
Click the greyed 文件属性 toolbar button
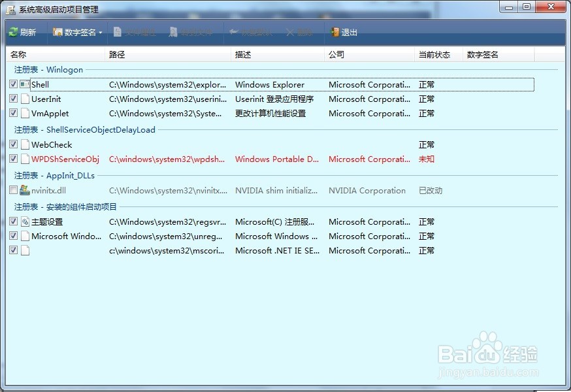(x=135, y=33)
